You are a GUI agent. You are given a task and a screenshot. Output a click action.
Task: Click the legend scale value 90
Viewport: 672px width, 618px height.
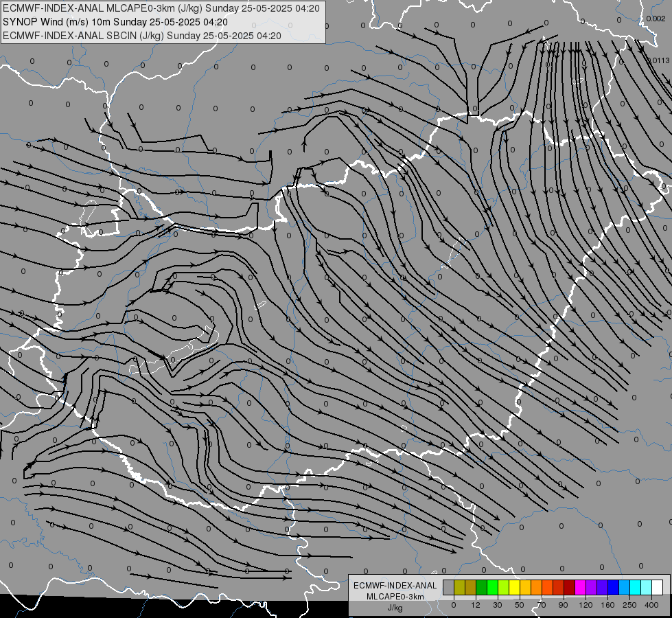tap(563, 605)
